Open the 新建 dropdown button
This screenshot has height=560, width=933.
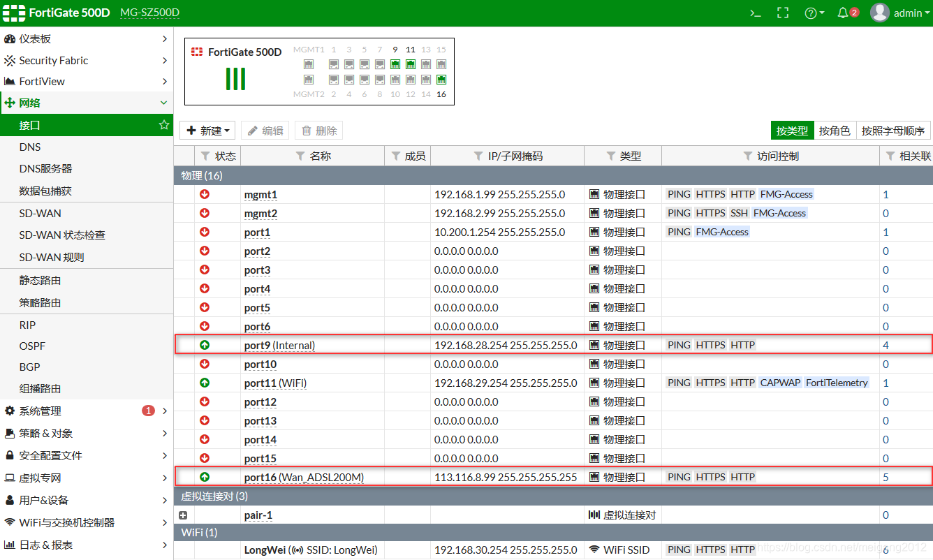(x=207, y=131)
